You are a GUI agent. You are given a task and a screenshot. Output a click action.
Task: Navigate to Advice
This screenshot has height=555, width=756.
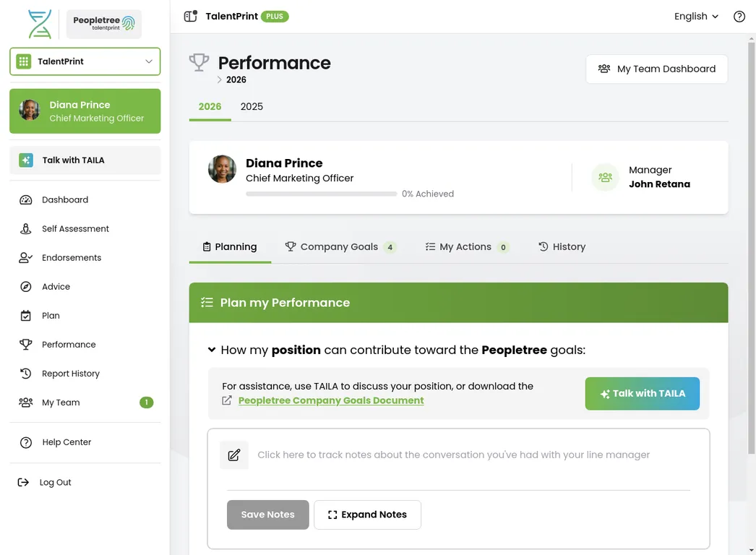[x=56, y=286]
